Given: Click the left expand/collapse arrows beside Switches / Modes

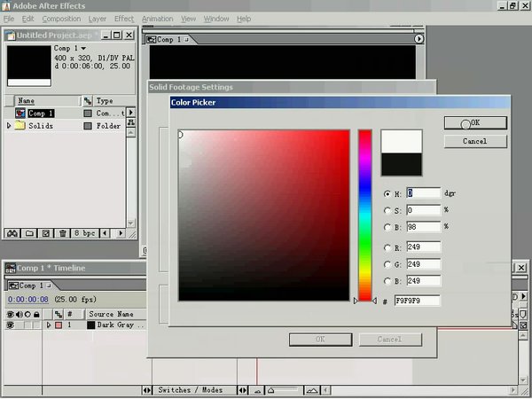Looking at the screenshot, I should click(x=146, y=390).
